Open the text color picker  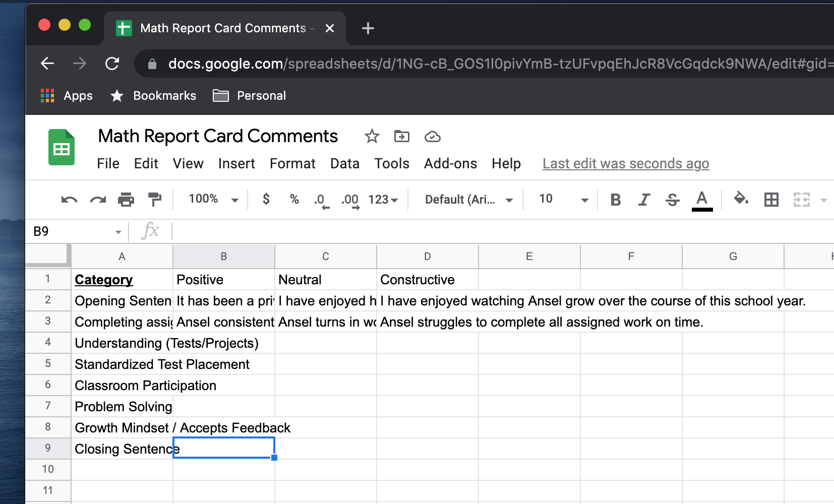click(702, 201)
